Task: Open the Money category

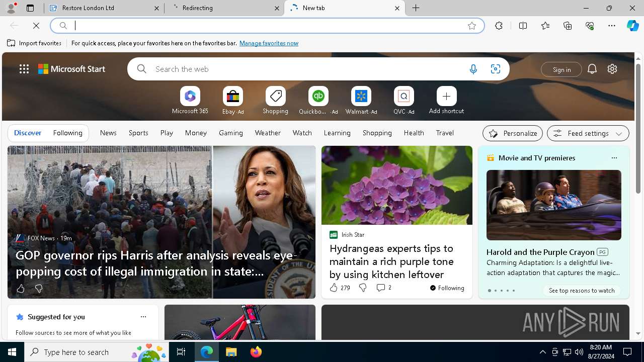Action: 196,133
